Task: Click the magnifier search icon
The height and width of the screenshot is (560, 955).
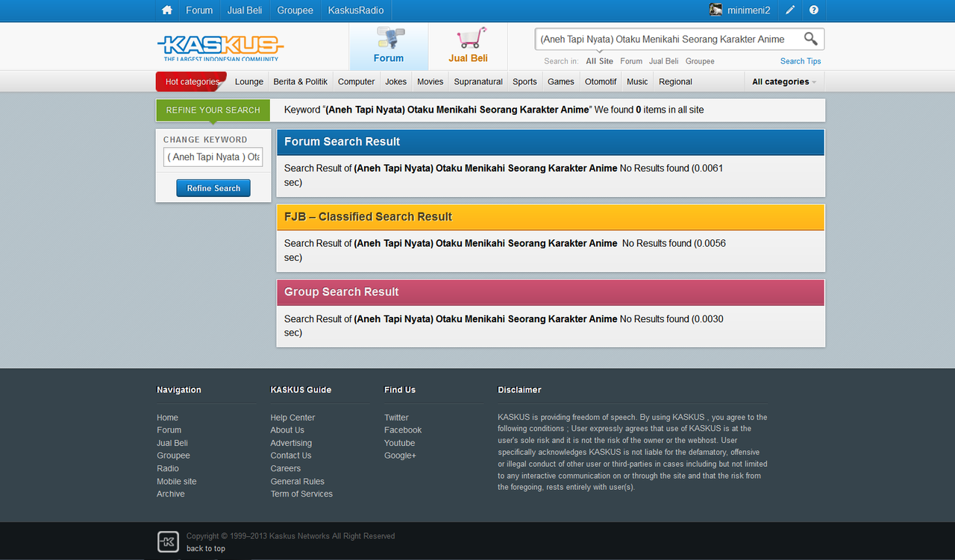Action: tap(810, 39)
